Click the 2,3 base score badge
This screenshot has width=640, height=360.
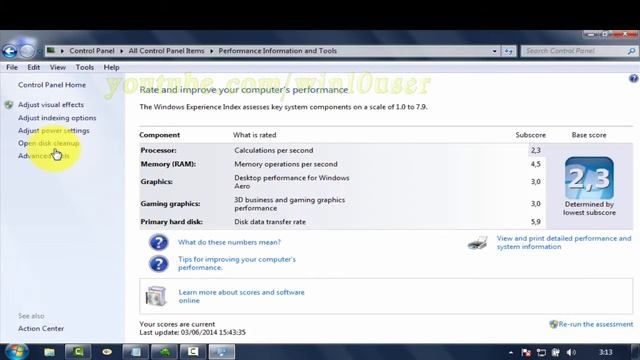pos(589,178)
